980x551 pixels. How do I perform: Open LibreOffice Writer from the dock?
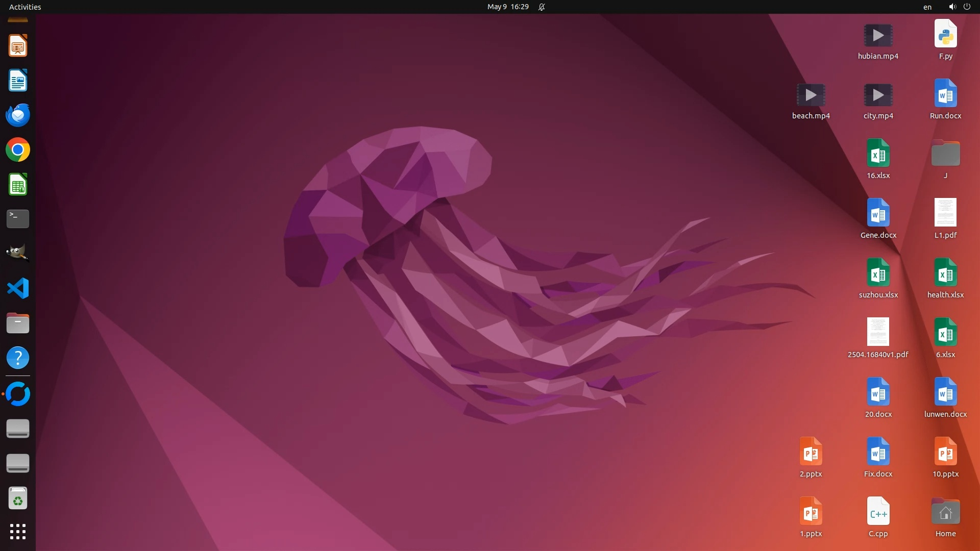click(x=18, y=81)
